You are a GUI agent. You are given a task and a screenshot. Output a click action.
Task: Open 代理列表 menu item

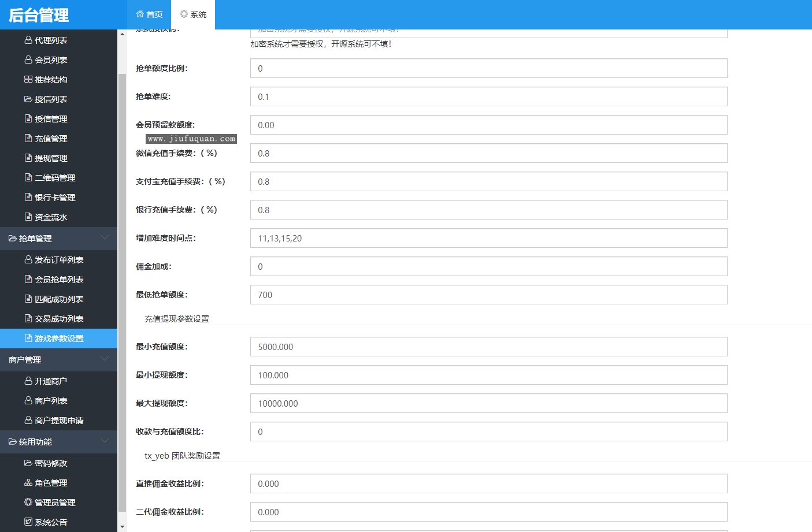(58, 40)
